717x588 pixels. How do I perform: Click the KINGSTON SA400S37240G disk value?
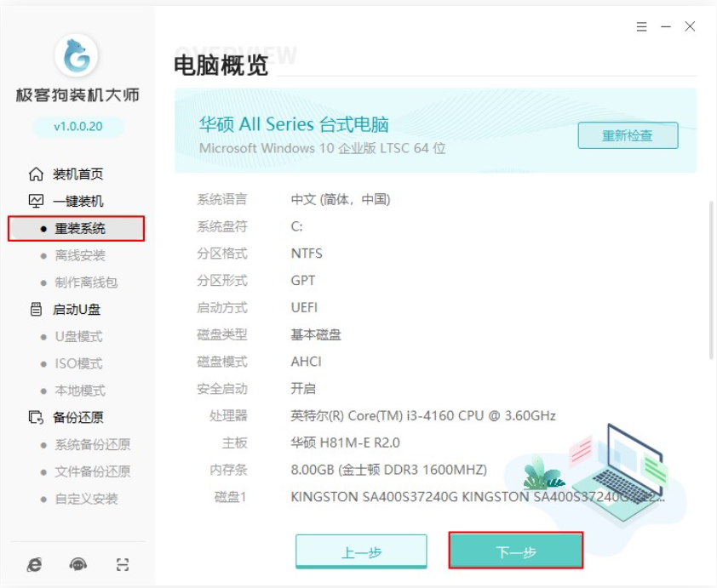point(478,497)
